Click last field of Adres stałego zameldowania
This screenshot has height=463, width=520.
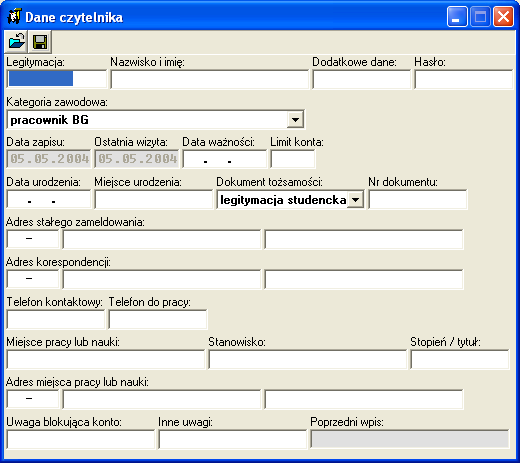tap(364, 239)
